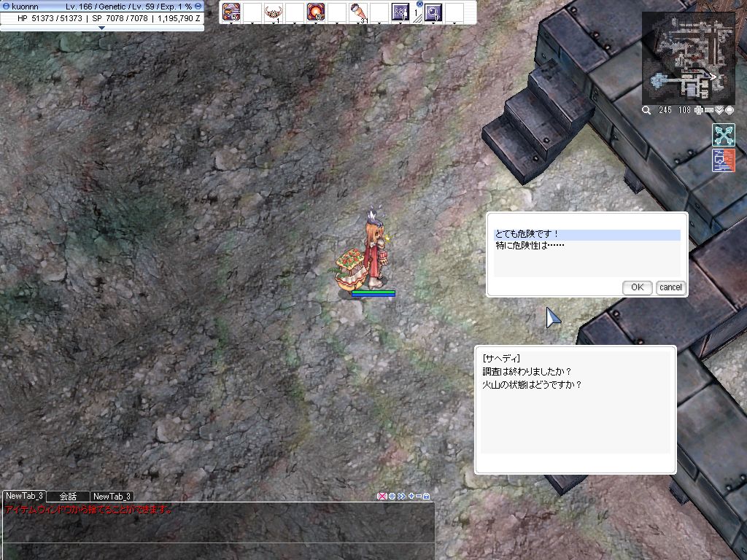Activate the purple figure skill icon in hotbar
This screenshot has height=560, width=747.
(x=400, y=12)
